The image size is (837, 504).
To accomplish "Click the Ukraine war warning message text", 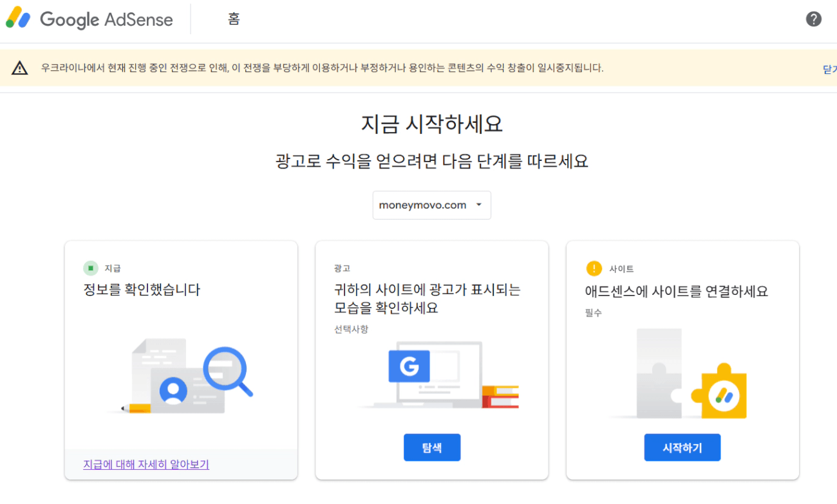I will [x=322, y=68].
